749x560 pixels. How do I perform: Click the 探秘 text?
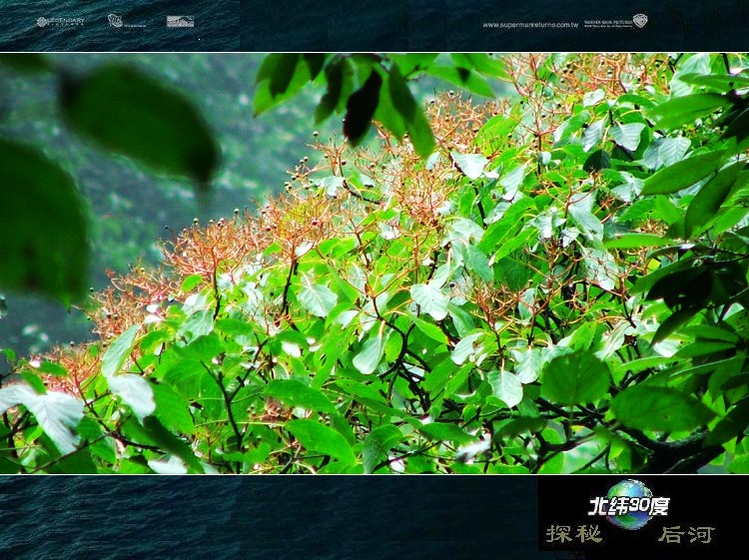coord(574,534)
